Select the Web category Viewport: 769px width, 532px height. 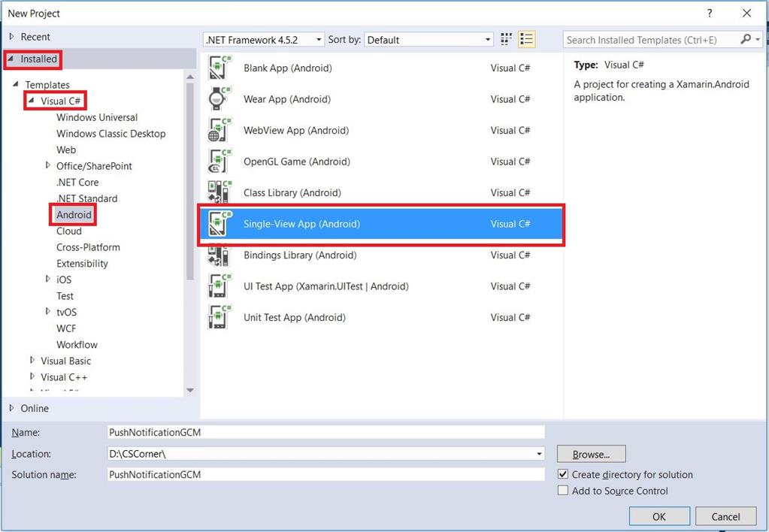point(65,150)
